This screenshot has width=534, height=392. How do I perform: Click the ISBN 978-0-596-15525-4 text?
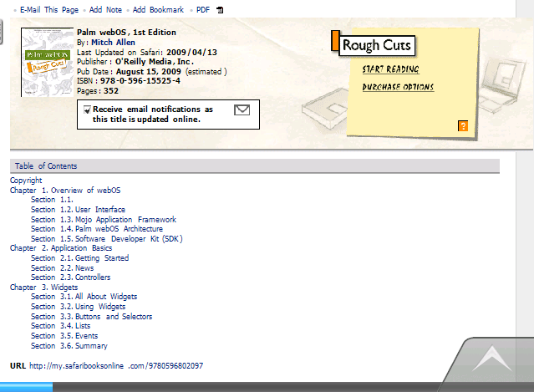coord(129,81)
